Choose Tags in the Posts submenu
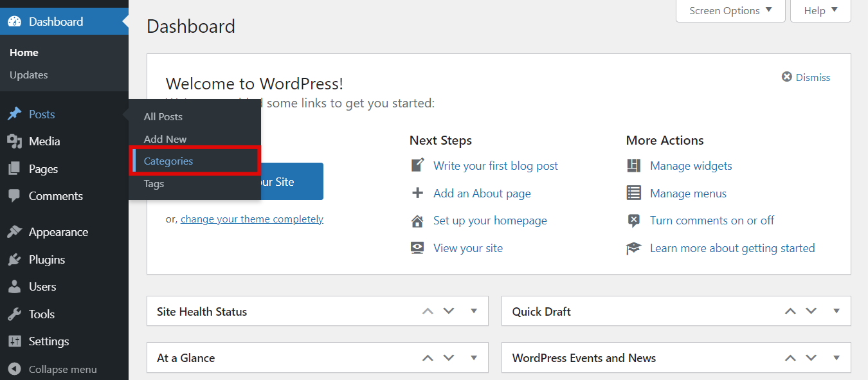The height and width of the screenshot is (380, 868). point(154,183)
